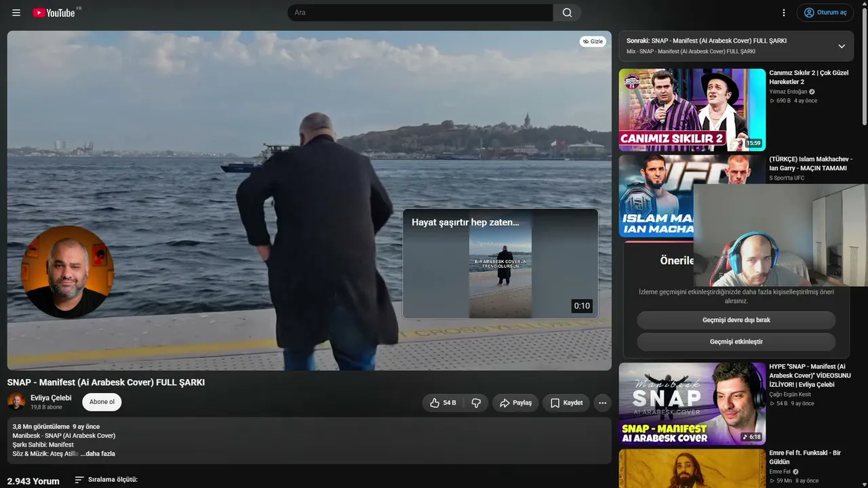Screen dimensions: 868x488
Task: Open the HYPE SNAP - Manifest reaction thumbnail
Action: pos(692,404)
